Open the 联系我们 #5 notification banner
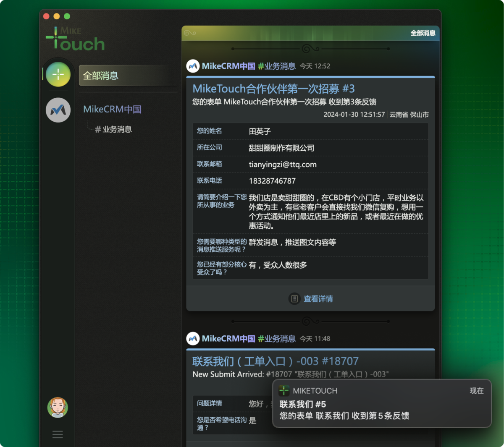The image size is (504, 447). [x=382, y=403]
